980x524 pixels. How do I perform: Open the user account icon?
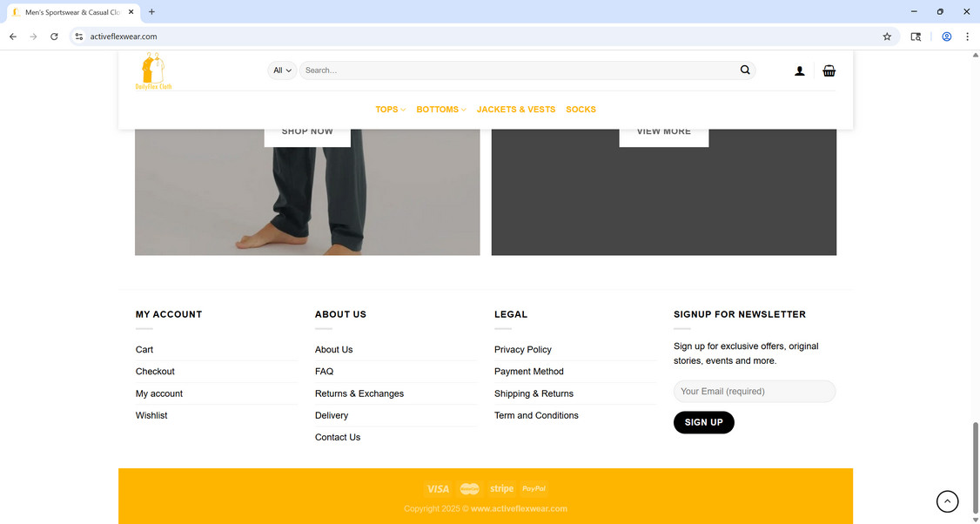click(x=800, y=71)
